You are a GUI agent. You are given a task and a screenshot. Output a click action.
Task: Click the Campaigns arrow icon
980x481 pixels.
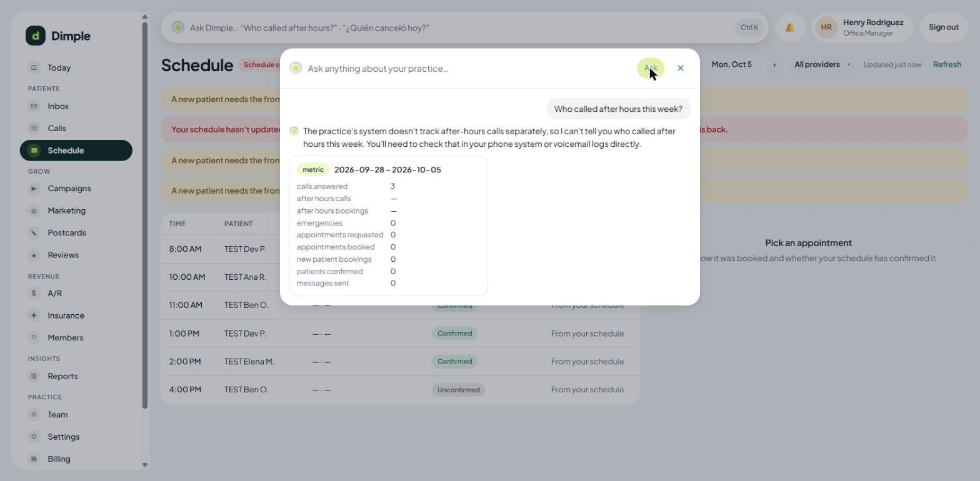pyautogui.click(x=34, y=189)
